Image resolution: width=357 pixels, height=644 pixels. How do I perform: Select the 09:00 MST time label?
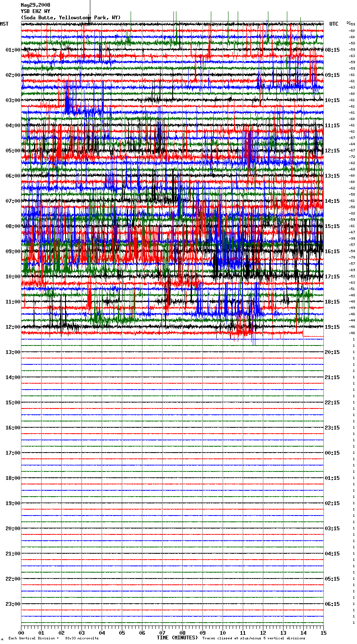[13, 251]
